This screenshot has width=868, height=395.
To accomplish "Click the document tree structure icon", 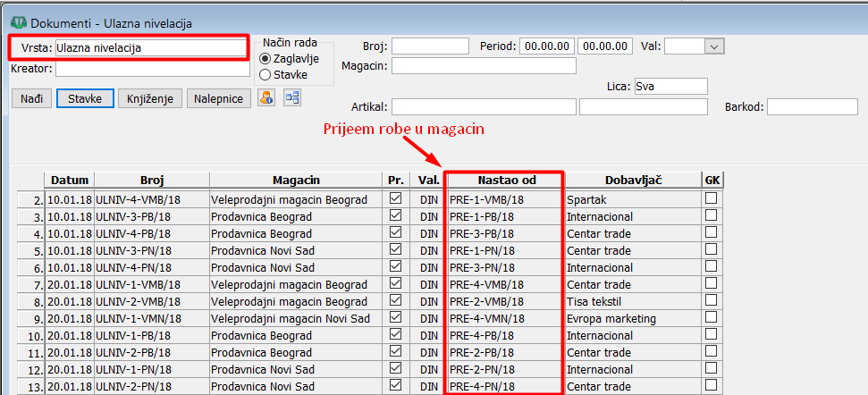I will pyautogui.click(x=292, y=98).
